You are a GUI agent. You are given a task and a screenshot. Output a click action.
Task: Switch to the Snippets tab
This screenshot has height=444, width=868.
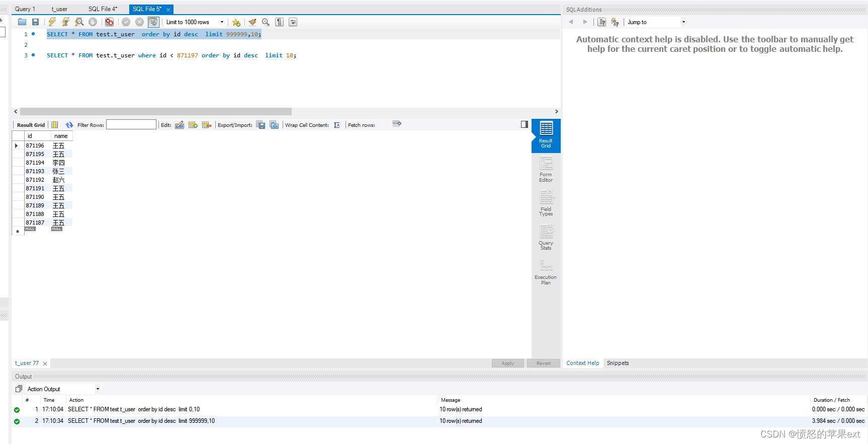tap(618, 363)
